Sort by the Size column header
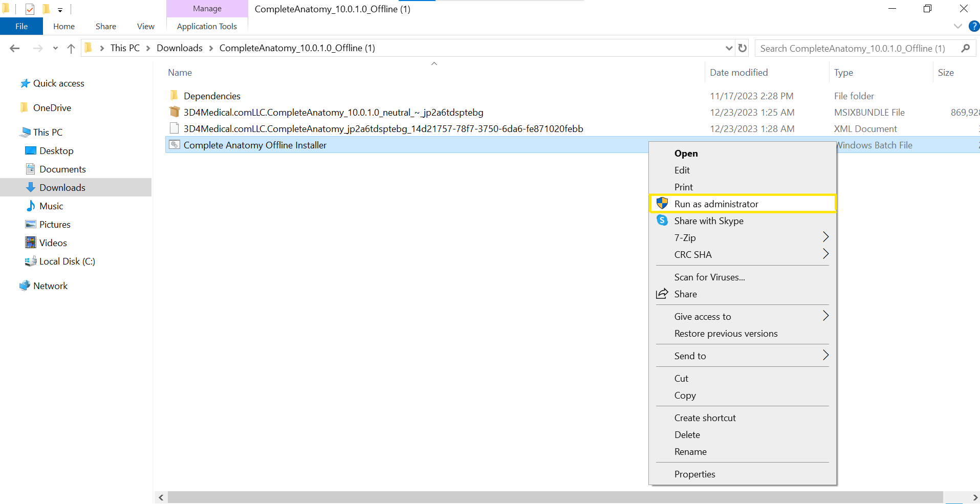This screenshot has width=980, height=504. [x=946, y=73]
